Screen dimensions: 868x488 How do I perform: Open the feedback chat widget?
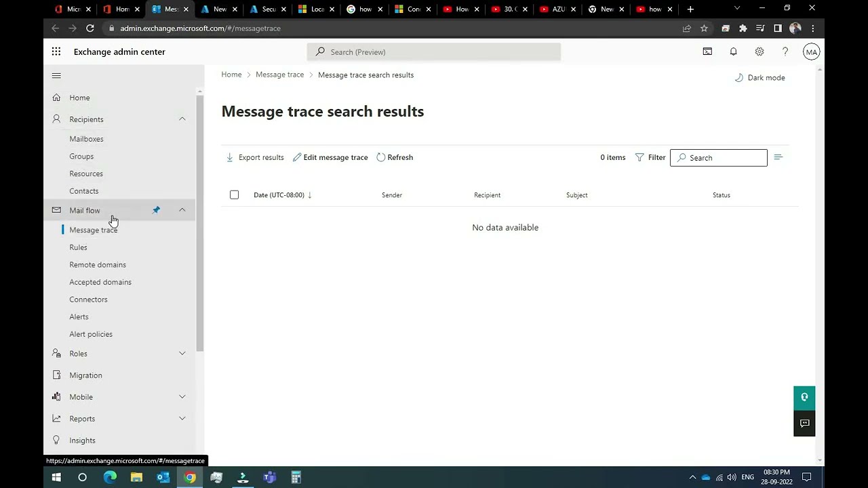coord(804,424)
